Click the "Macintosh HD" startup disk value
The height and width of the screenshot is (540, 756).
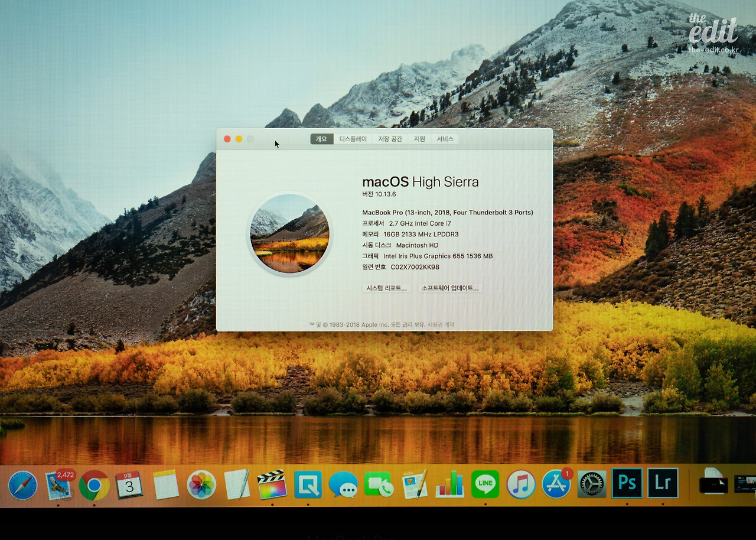point(417,245)
